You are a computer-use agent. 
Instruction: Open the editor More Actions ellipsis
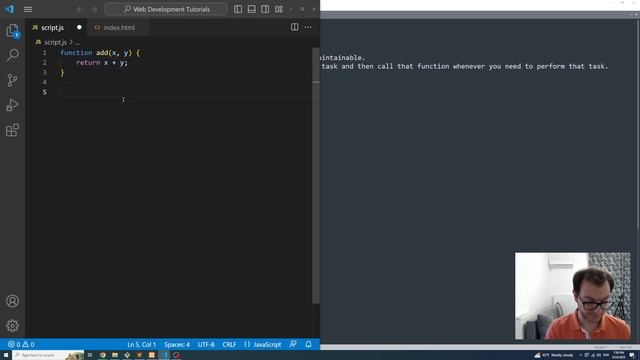(x=308, y=27)
